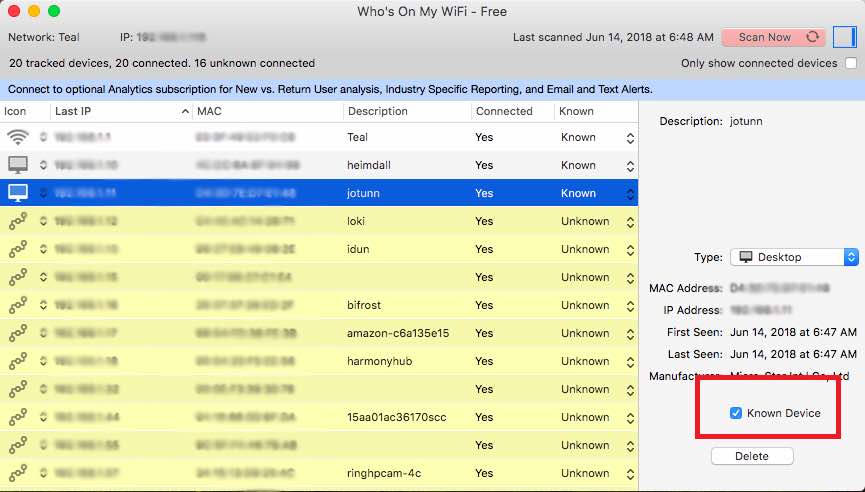Viewport: 865px width, 492px height.
Task: Click the unknown-device icon for bifrost
Action: coord(18,305)
